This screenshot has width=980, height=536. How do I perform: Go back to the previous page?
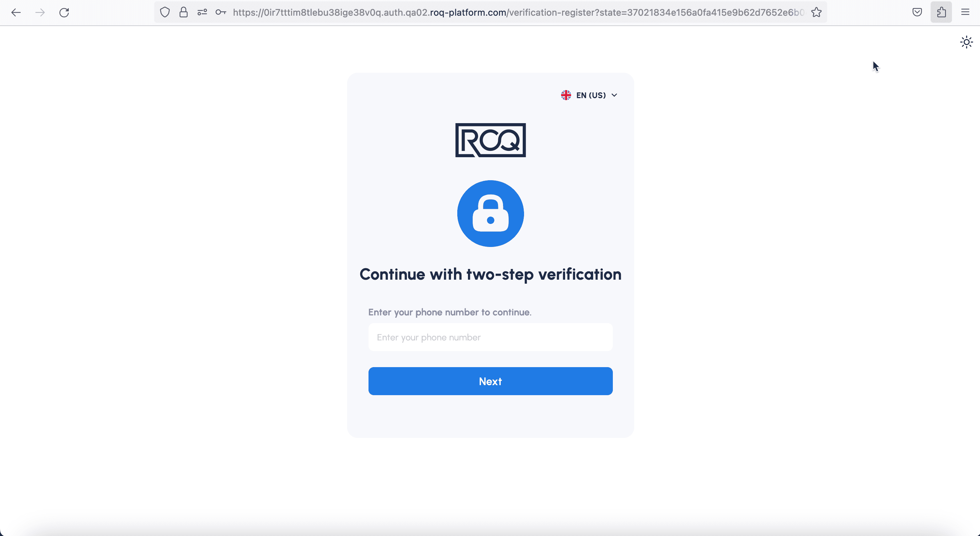coord(16,13)
